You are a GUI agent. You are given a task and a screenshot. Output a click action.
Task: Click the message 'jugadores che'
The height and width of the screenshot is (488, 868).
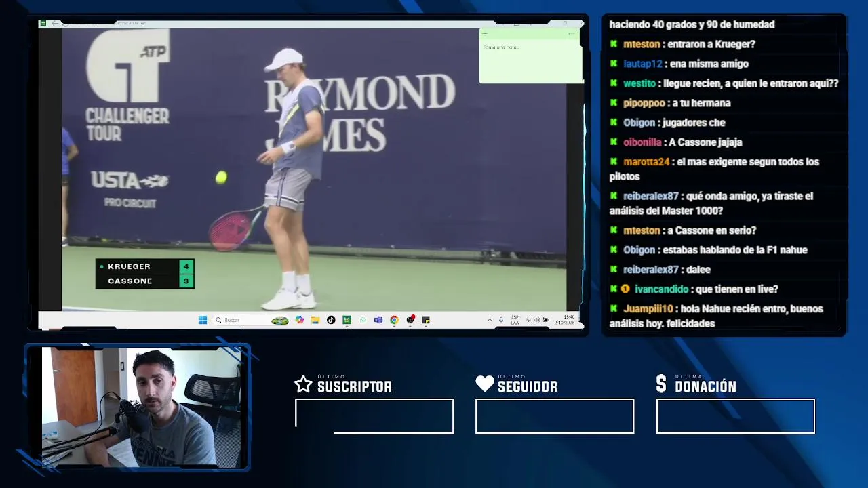click(x=694, y=123)
